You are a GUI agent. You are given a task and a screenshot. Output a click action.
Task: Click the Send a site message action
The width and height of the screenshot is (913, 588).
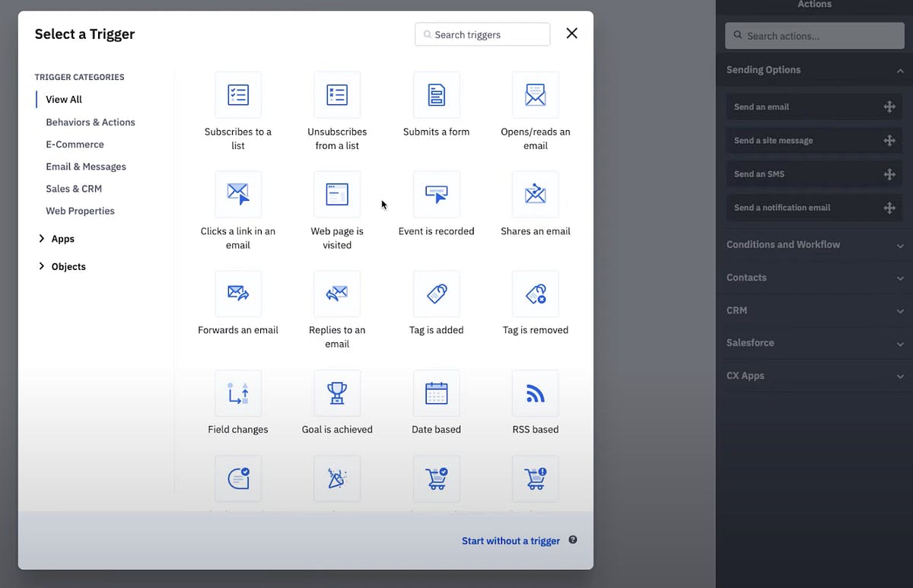[x=814, y=141]
